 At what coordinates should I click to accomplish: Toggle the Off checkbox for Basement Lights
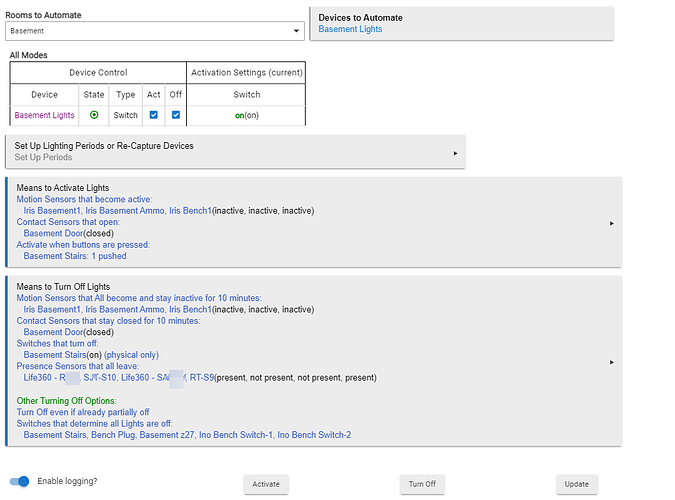(175, 116)
